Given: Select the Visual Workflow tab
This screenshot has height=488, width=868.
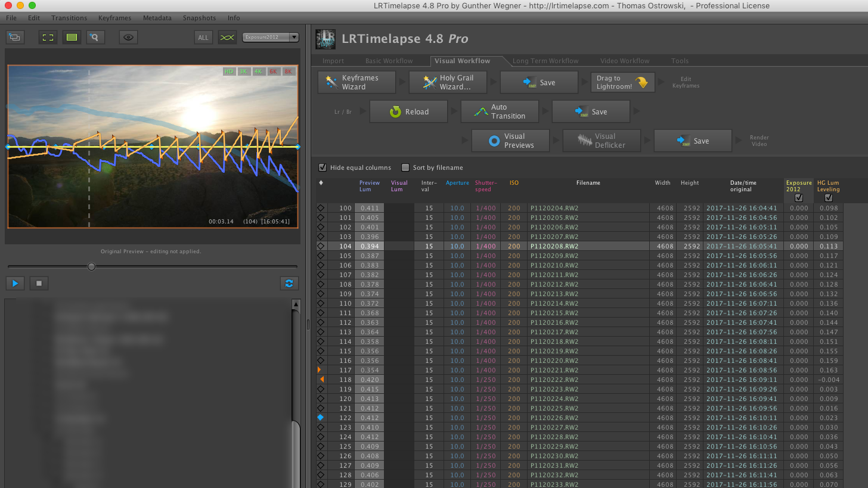Looking at the screenshot, I should (463, 61).
